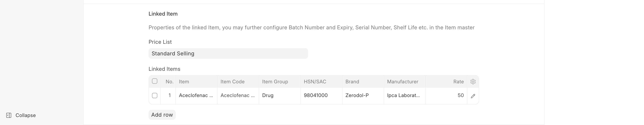Click the Add row button
This screenshot has height=125, width=644.
tap(162, 115)
